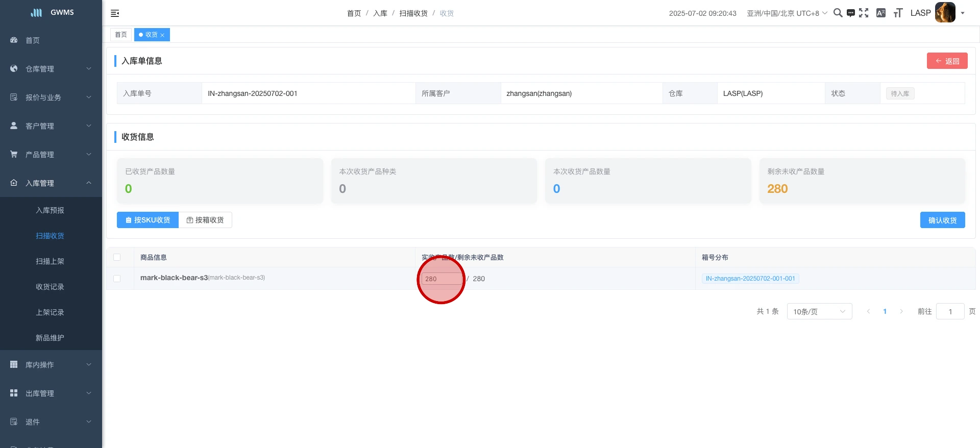
Task: Click the 确认收货 button
Action: coord(942,220)
